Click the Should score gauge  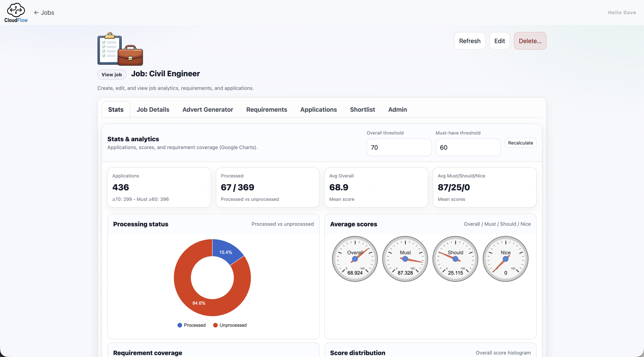[x=455, y=259]
